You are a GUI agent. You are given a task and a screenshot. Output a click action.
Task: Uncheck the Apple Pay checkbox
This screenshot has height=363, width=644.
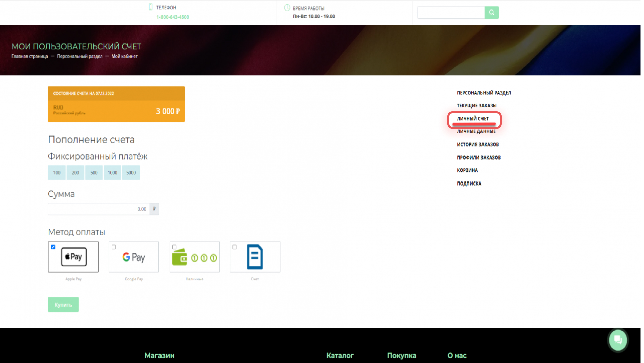(53, 248)
